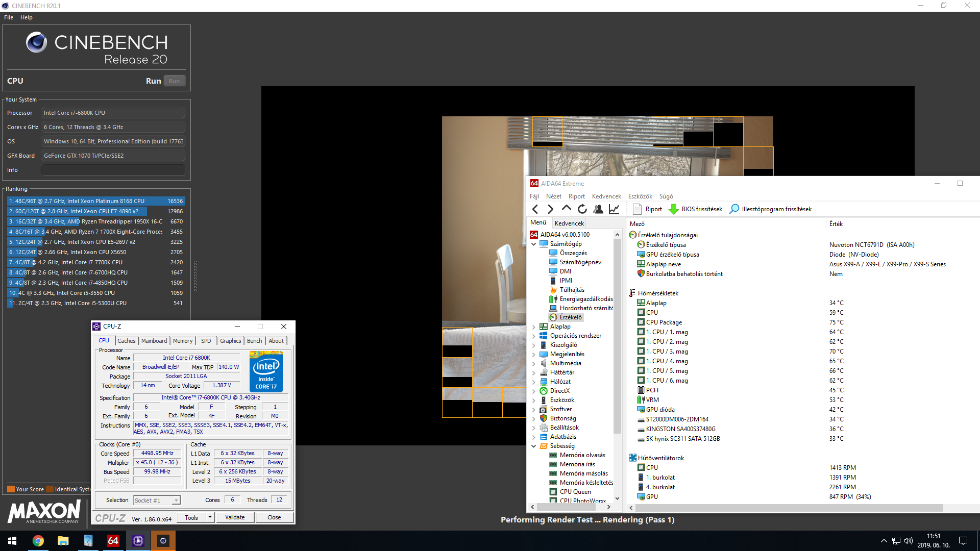980x551 pixels.
Task: Select DMI tree item
Action: click(560, 271)
